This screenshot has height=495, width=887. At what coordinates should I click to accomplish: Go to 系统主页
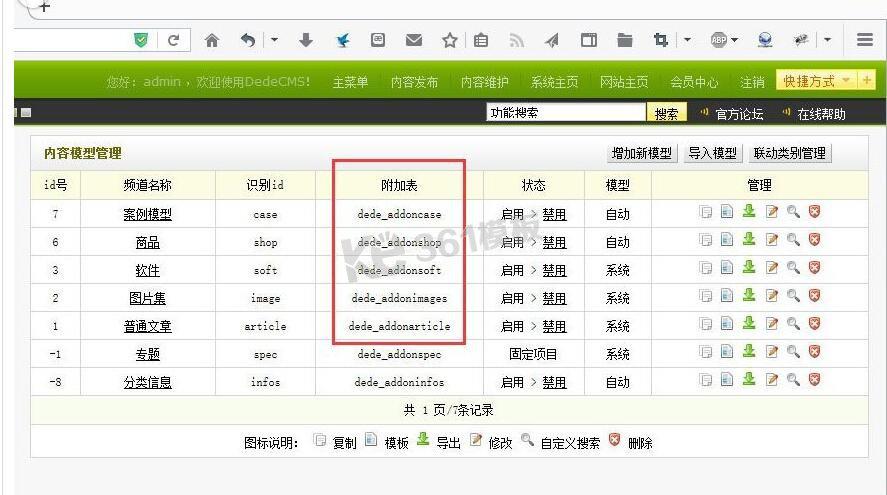point(555,82)
